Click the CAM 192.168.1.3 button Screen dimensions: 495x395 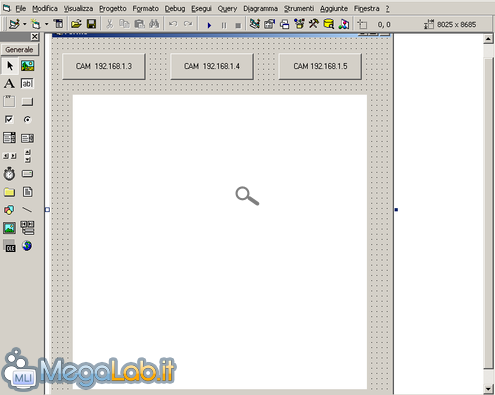(x=104, y=66)
